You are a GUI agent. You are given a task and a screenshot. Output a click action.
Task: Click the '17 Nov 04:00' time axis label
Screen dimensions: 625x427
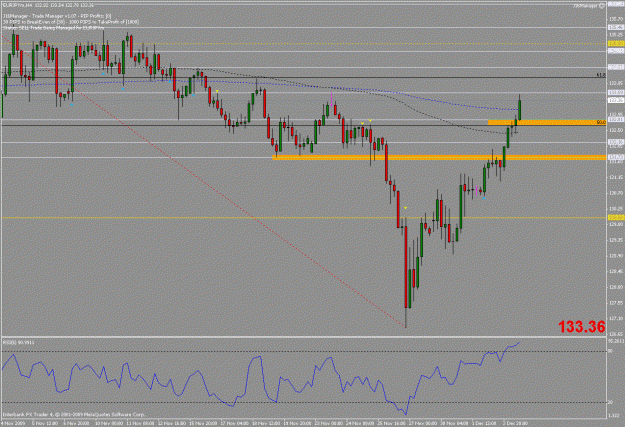[x=234, y=423]
